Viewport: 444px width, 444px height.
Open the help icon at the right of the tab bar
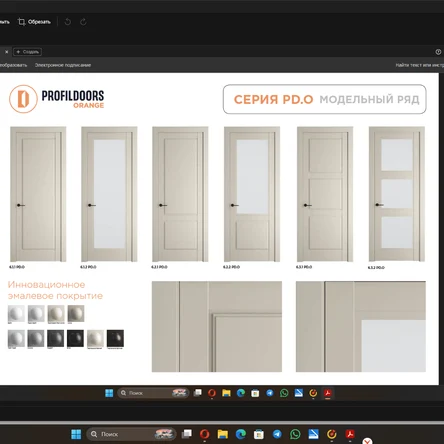(438, 52)
